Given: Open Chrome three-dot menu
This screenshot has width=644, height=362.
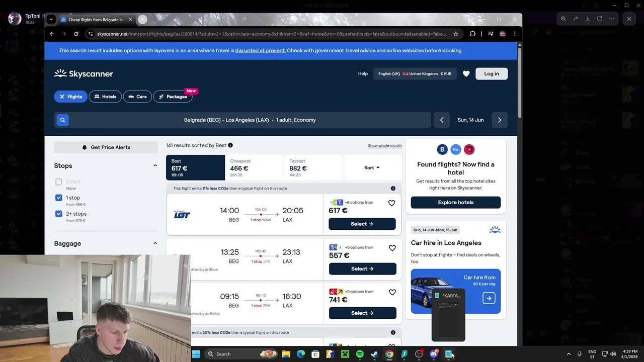Looking at the screenshot, I should pos(515,34).
